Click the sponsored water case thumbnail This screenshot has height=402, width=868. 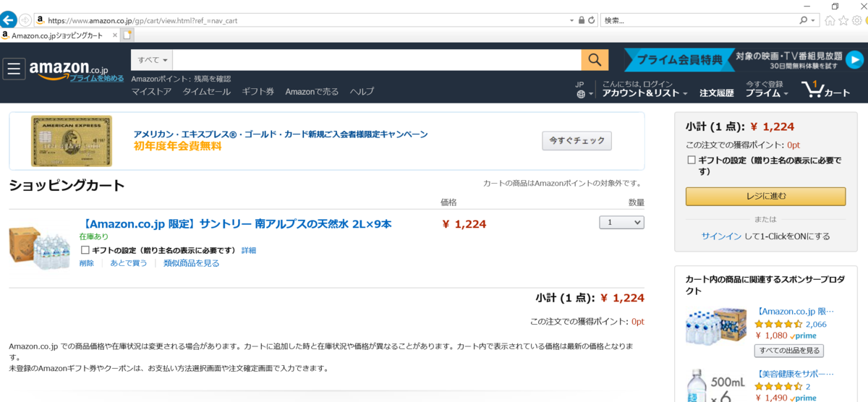click(716, 325)
